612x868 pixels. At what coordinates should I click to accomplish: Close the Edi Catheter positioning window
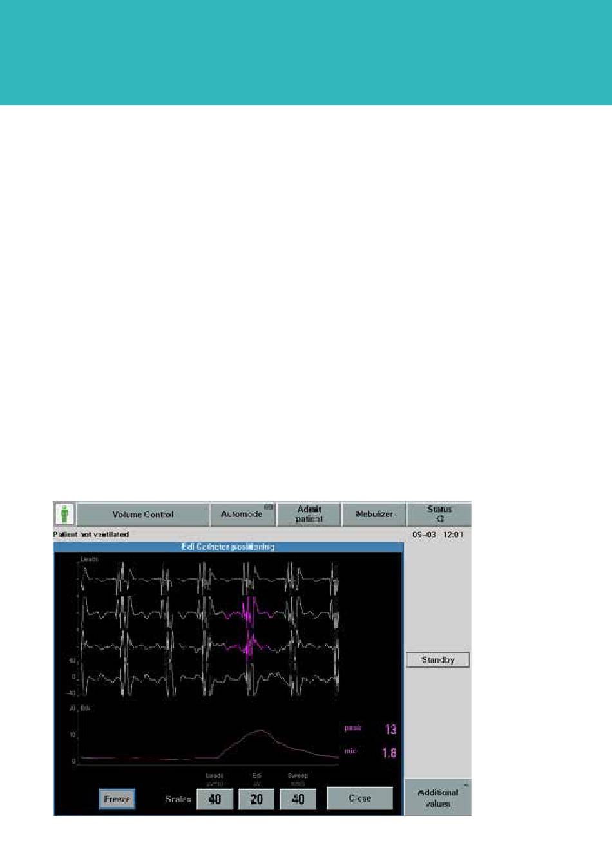point(360,798)
